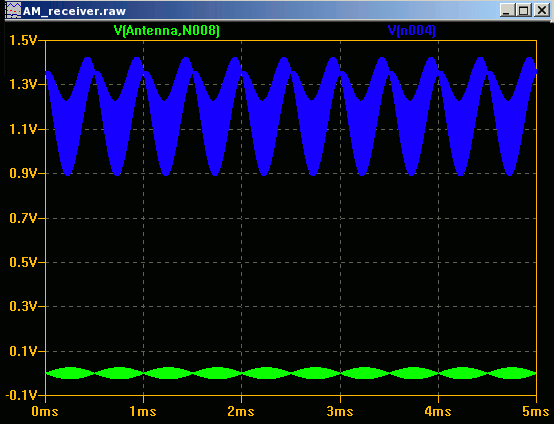
Task: Maximize the AM_receiver.raw window
Action: pos(524,10)
